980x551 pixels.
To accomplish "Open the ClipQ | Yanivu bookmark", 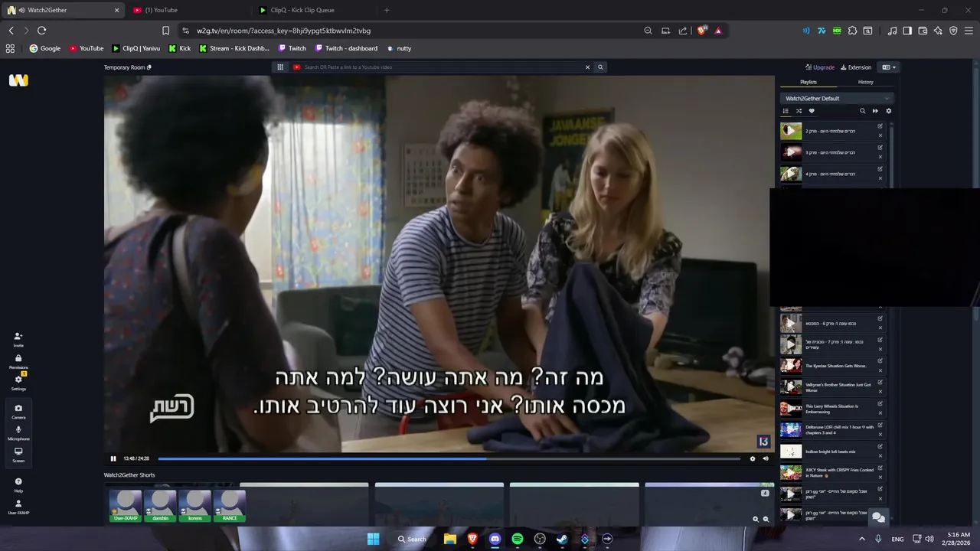I will tap(136, 48).
